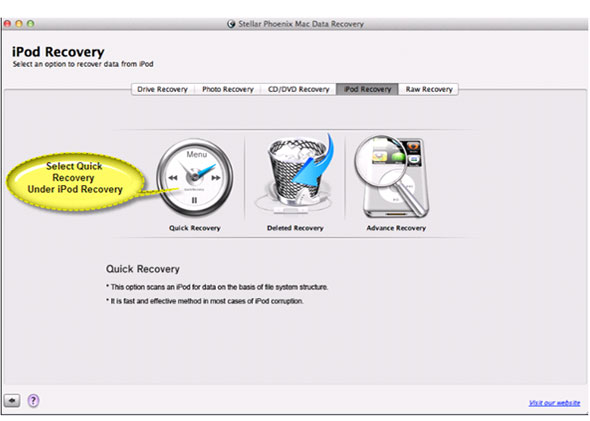The width and height of the screenshot is (590, 421).
Task: Switch to the Raw Recovery tab
Action: click(x=429, y=90)
